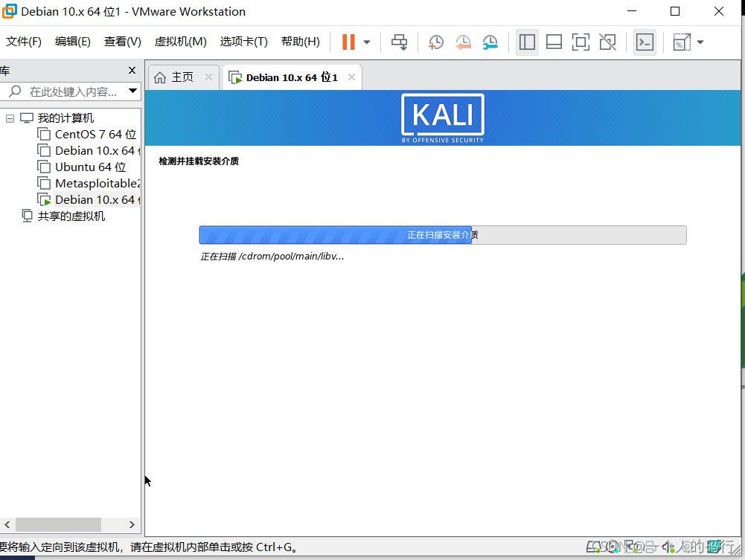Click the library horizontal scrollbar thumb
745x560 pixels.
[x=59, y=524]
